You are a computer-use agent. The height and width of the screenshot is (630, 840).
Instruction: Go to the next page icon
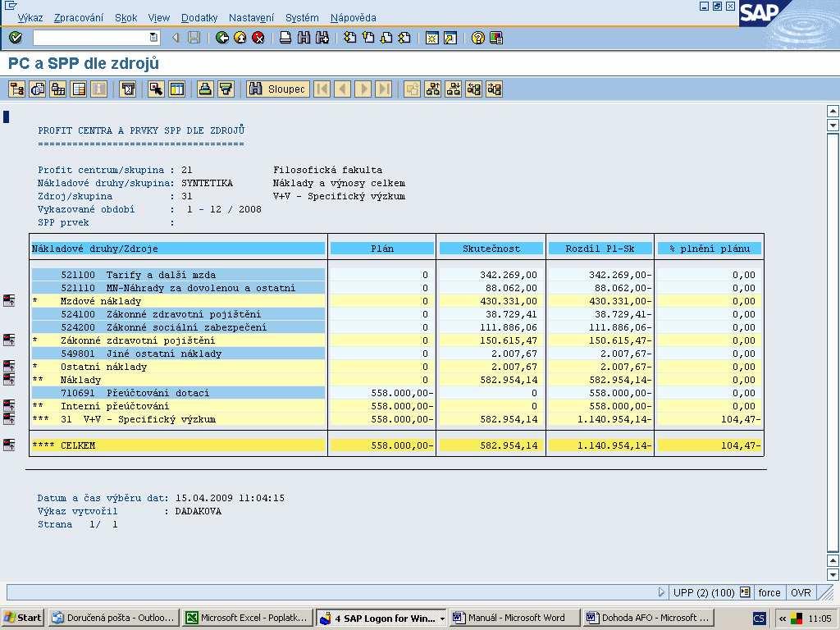click(386, 38)
